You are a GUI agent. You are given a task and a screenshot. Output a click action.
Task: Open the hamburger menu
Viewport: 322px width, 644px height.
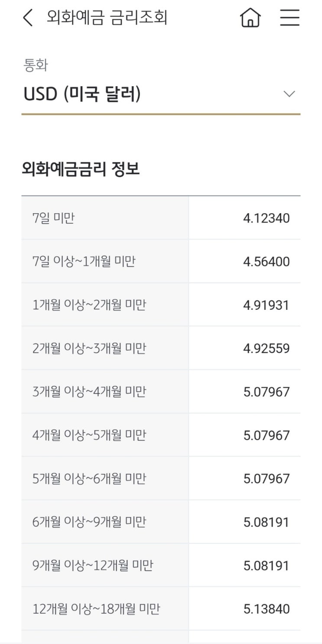tap(289, 18)
